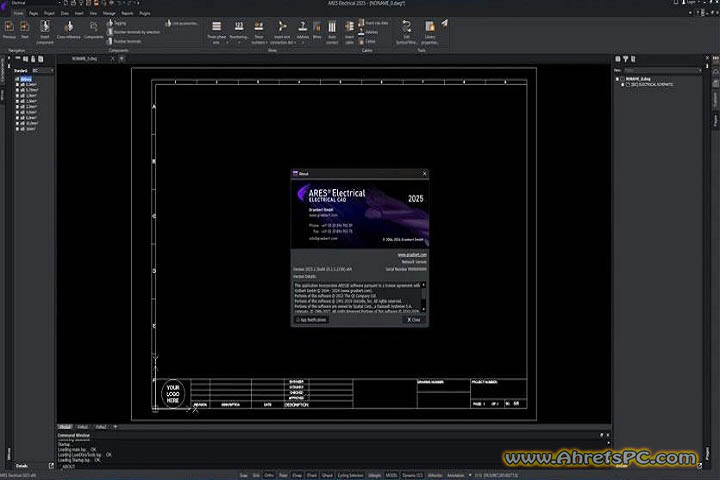Open the Insert ribbon tab
This screenshot has width=720, height=480.
(x=79, y=13)
